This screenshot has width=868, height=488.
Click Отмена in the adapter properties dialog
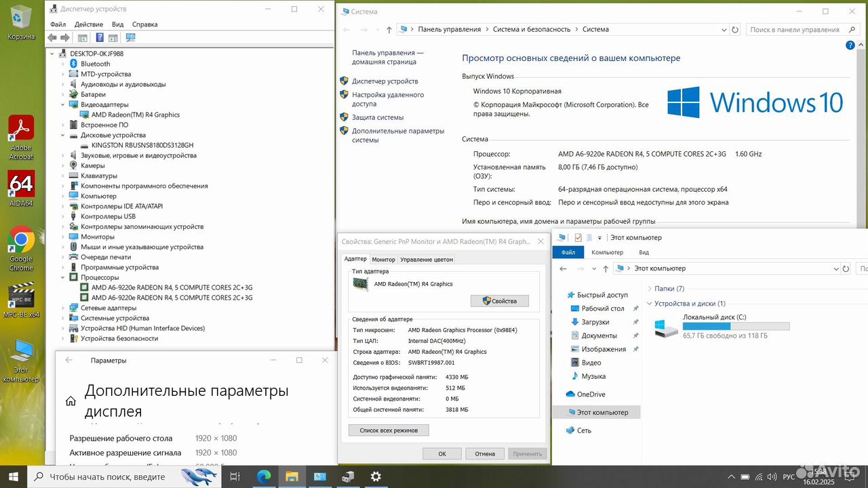click(485, 454)
